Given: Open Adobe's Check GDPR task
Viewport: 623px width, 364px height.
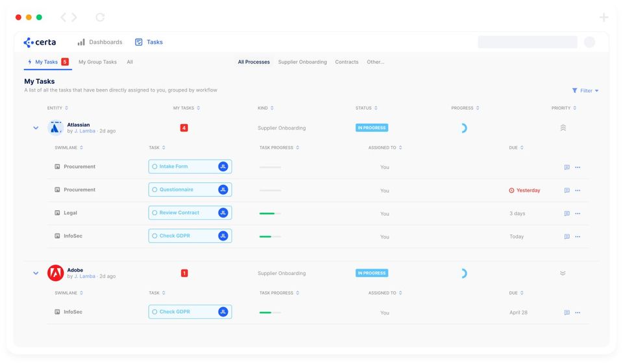Looking at the screenshot, I should [x=190, y=311].
